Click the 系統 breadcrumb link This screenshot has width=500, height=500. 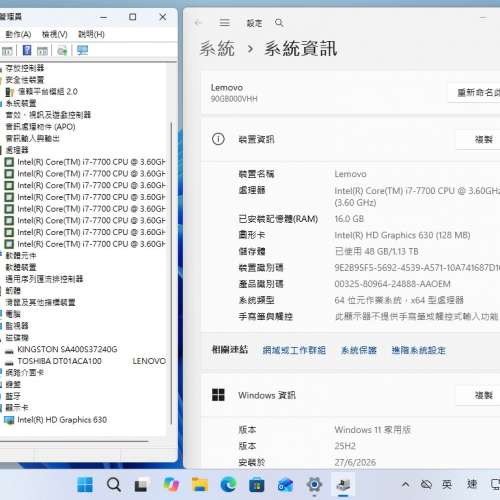click(x=217, y=49)
